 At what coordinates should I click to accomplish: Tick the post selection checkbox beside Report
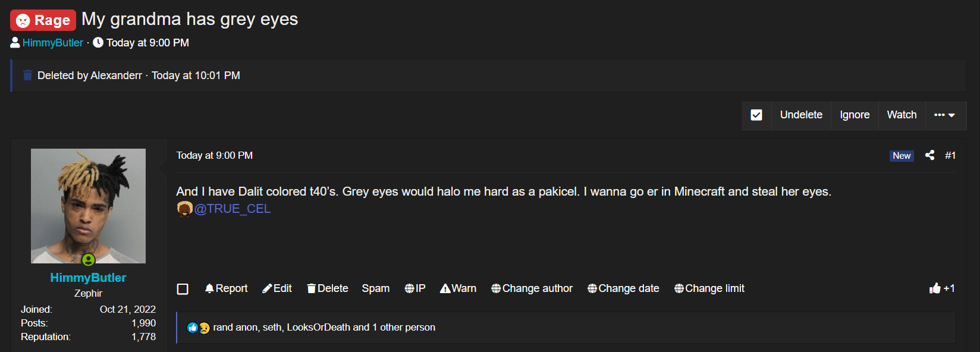click(x=183, y=289)
